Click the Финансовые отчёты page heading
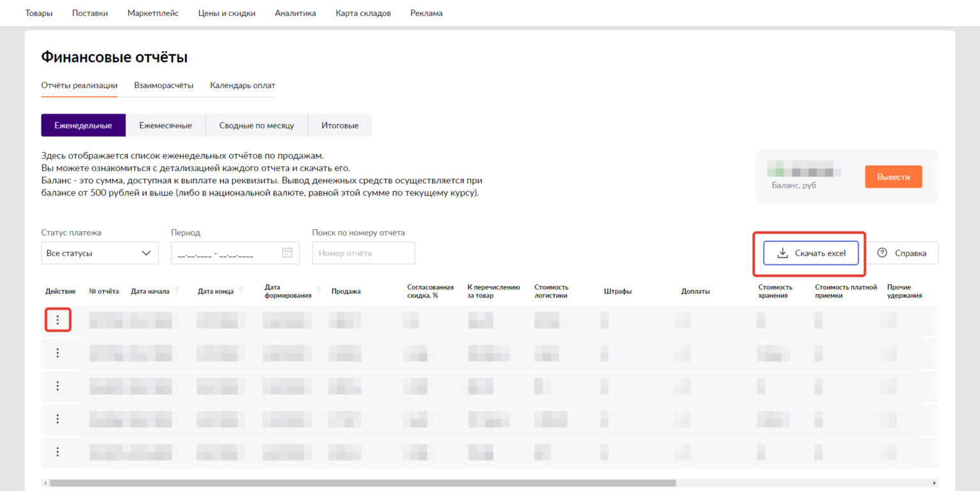 (114, 57)
